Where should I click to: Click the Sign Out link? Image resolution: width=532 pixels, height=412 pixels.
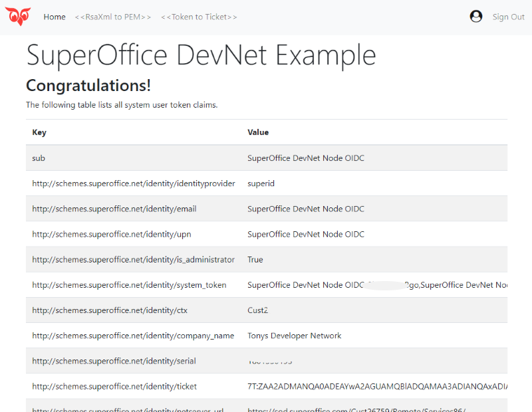coord(508,17)
